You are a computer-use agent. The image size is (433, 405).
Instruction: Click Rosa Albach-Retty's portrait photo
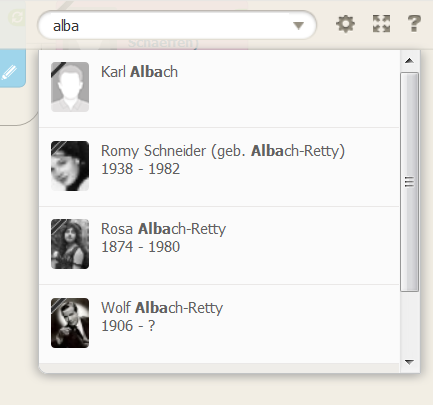(70, 244)
